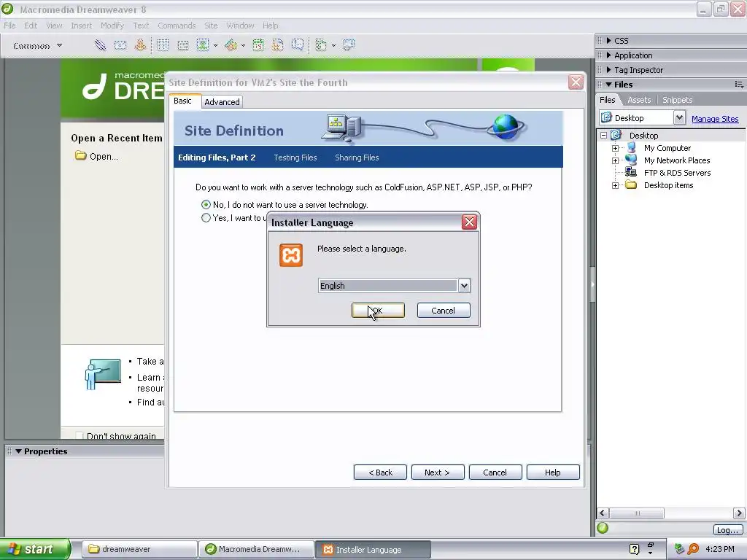This screenshot has width=747, height=560.
Task: Click the Images icon in the Insert bar
Action: pos(203,45)
